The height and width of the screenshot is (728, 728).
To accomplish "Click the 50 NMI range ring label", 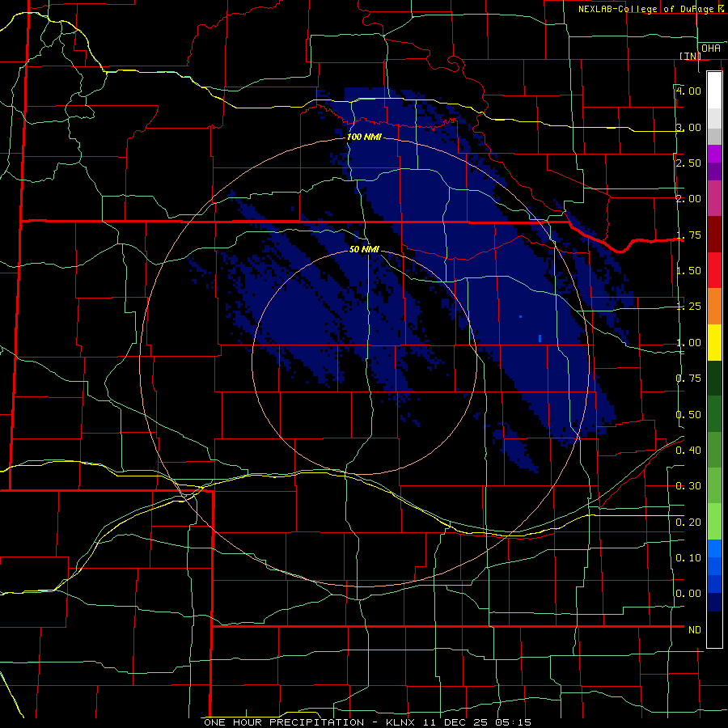I will (x=364, y=250).
